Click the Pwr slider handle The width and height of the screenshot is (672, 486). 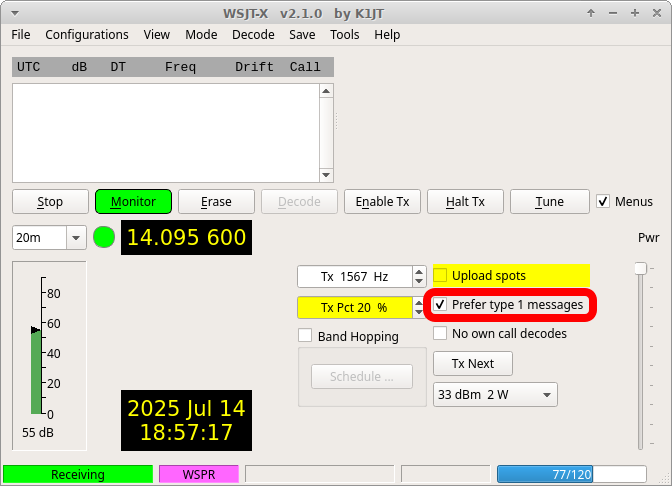640,269
